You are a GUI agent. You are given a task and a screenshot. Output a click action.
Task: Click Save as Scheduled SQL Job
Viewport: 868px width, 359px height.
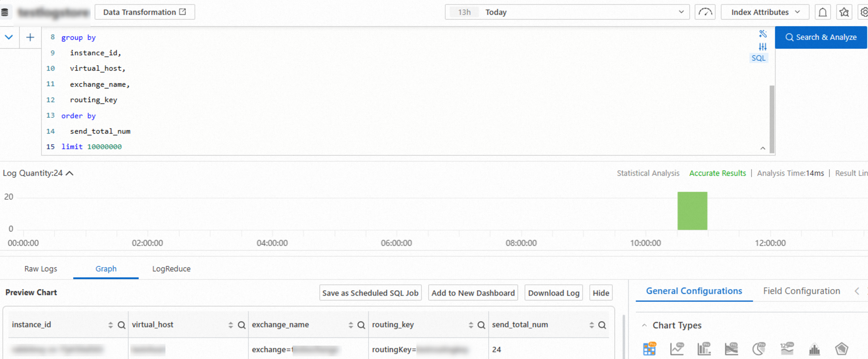pos(371,293)
